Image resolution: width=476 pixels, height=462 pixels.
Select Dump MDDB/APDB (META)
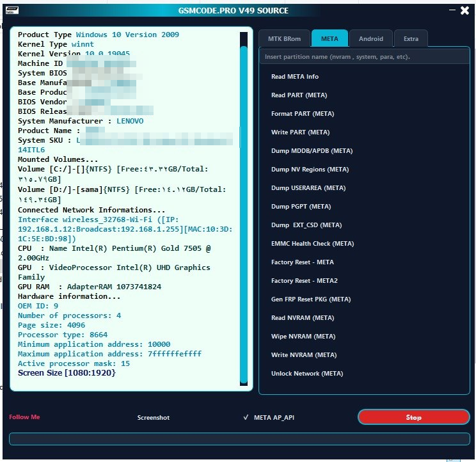click(x=312, y=150)
